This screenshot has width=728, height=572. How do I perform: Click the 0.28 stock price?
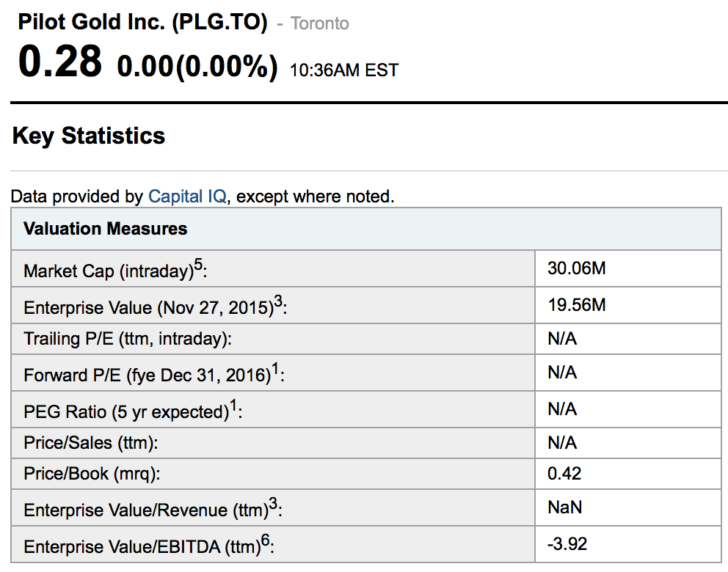coord(59,62)
